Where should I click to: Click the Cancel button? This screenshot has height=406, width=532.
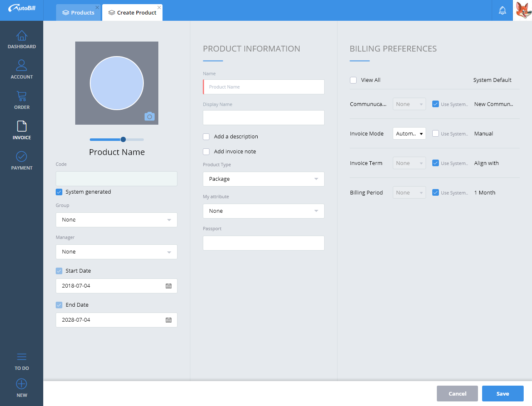click(457, 394)
